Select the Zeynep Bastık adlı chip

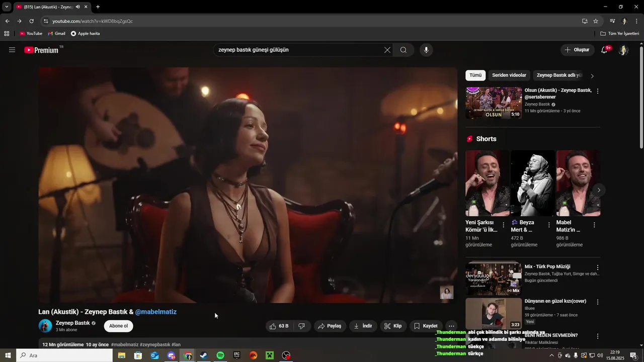pyautogui.click(x=559, y=75)
